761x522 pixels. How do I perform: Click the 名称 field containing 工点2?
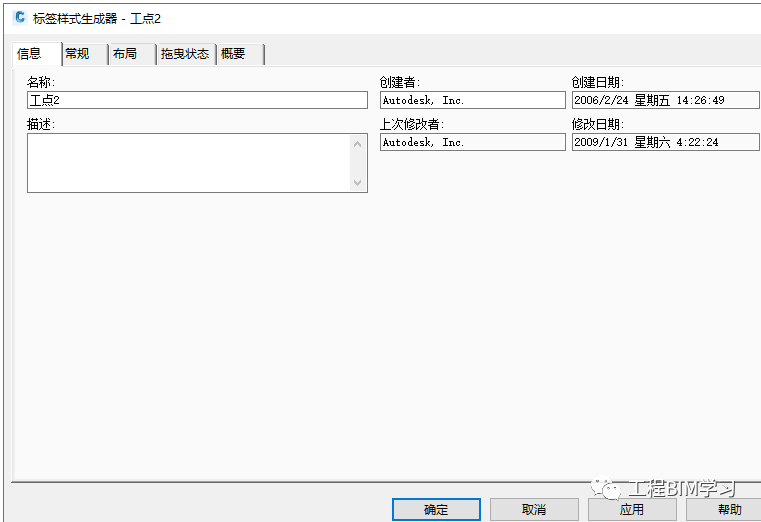pos(197,100)
